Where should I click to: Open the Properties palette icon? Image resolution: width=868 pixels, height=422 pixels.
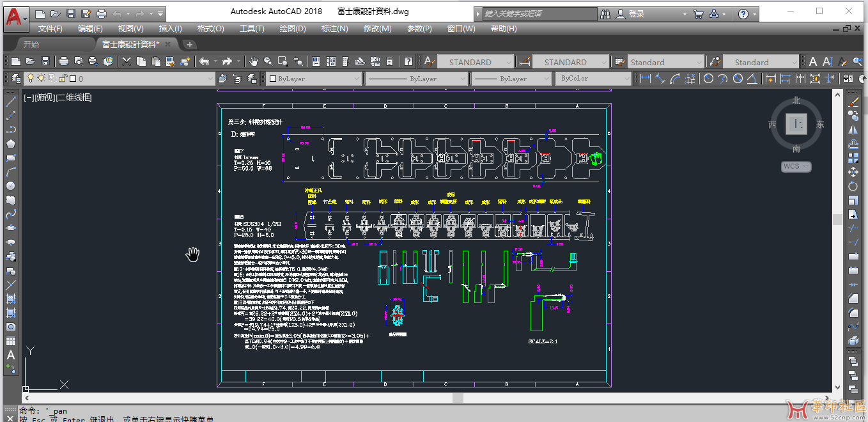(316, 61)
